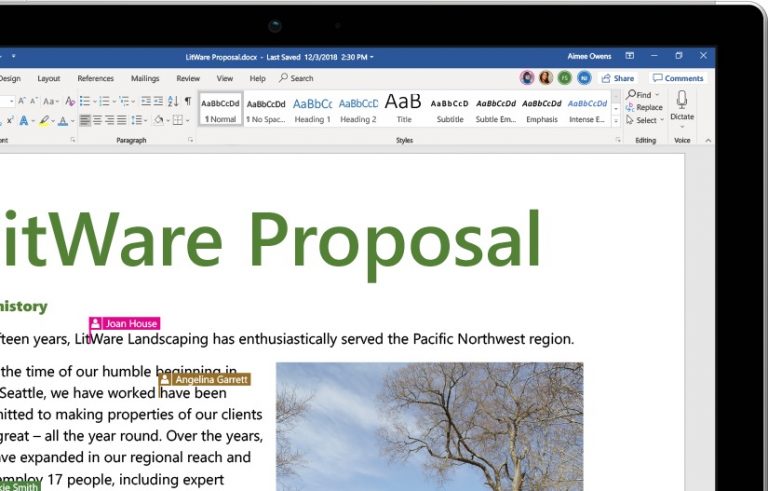Screen dimensions: 768x491
Task: Open font color dropdown arrow
Action: click(72, 121)
